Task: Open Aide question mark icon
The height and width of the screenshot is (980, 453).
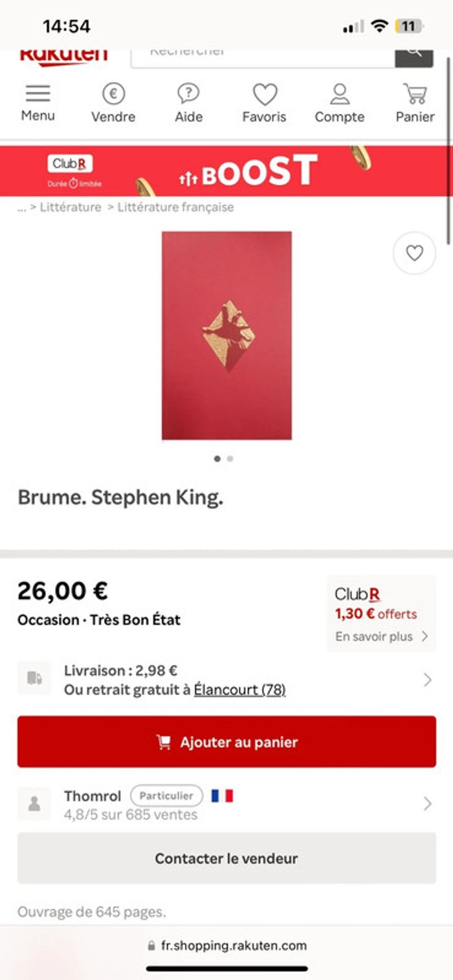Action: point(188,95)
